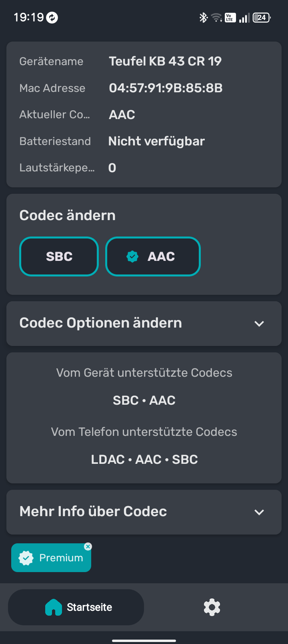This screenshot has height=644, width=288.
Task: Tap the home icon in Startseite tab
Action: tap(54, 607)
